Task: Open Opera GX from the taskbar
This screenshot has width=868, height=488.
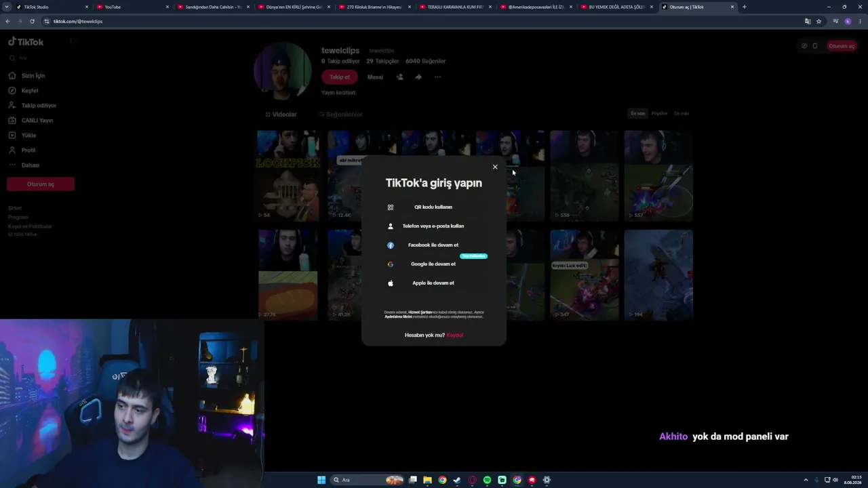Action: tap(472, 480)
